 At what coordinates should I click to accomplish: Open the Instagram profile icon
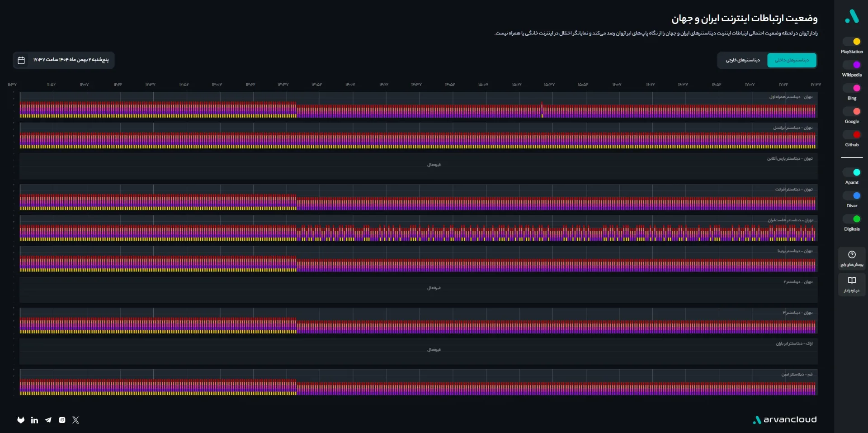click(x=62, y=420)
